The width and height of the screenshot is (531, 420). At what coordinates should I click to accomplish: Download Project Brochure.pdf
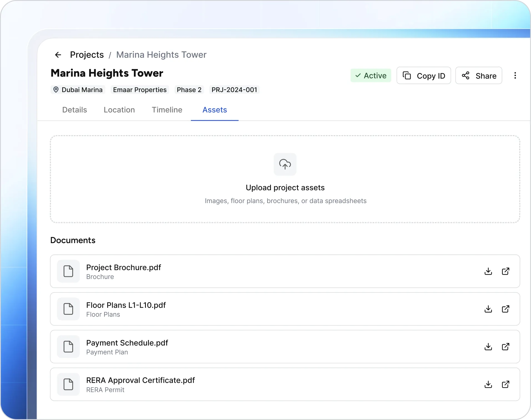click(488, 271)
